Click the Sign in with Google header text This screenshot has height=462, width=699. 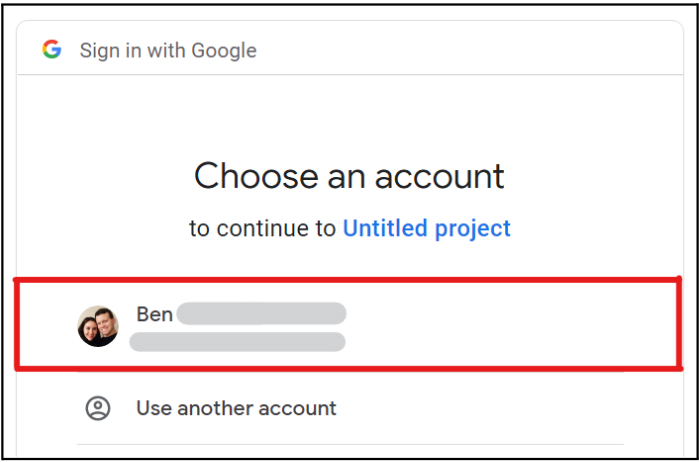pos(168,50)
